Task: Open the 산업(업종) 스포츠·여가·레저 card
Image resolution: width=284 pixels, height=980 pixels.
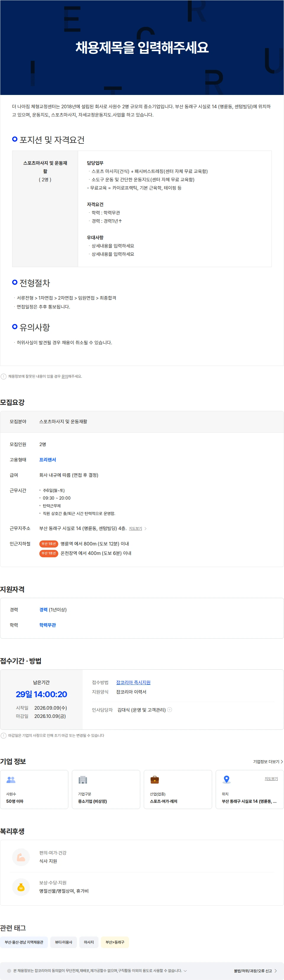Action: tap(178, 790)
